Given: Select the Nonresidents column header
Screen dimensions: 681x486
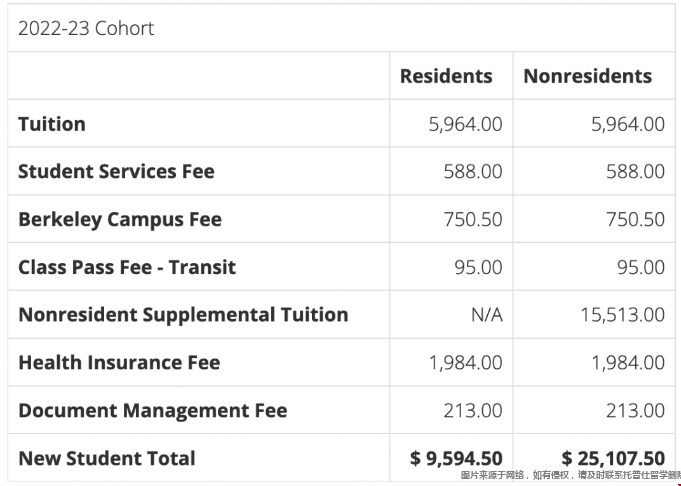Looking at the screenshot, I should (587, 76).
